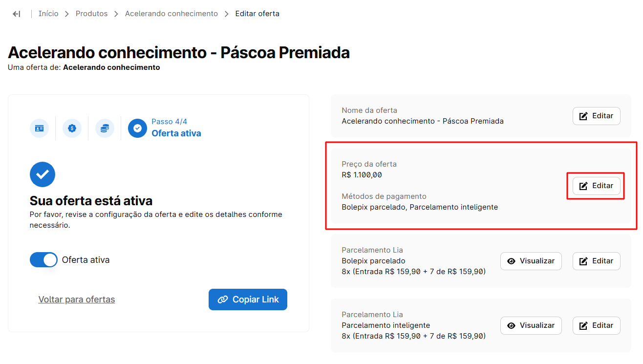The image size is (643, 364).
Task: Edit the Preço da oferta section
Action: tap(596, 186)
